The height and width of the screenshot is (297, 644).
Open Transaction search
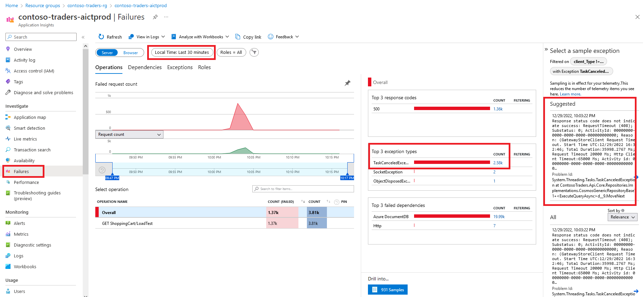pyautogui.click(x=32, y=150)
